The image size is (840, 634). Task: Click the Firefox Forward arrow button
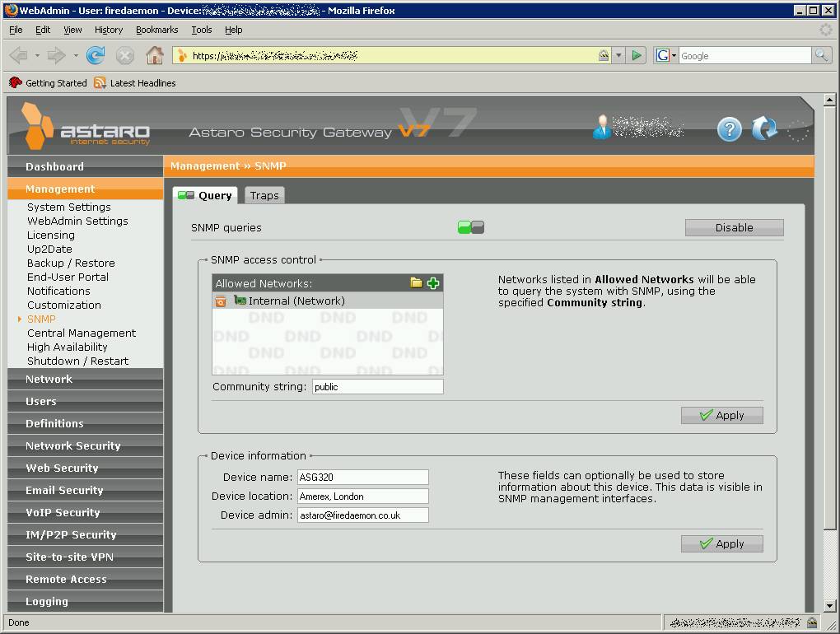[x=56, y=55]
